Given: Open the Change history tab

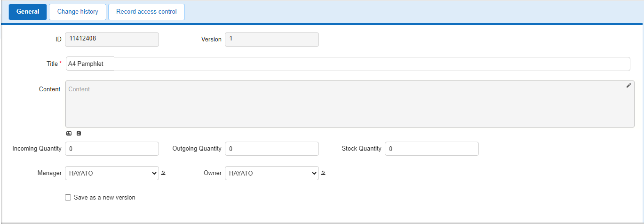Looking at the screenshot, I should [78, 12].
